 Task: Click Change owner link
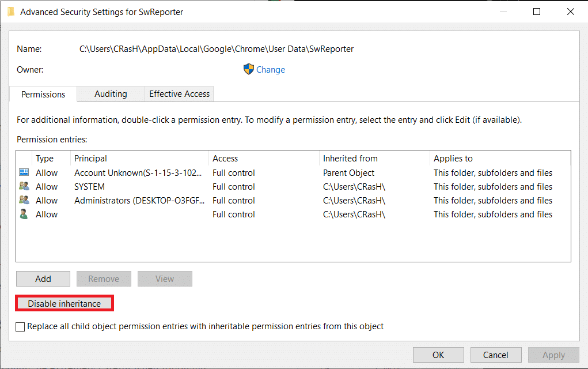[x=270, y=70]
